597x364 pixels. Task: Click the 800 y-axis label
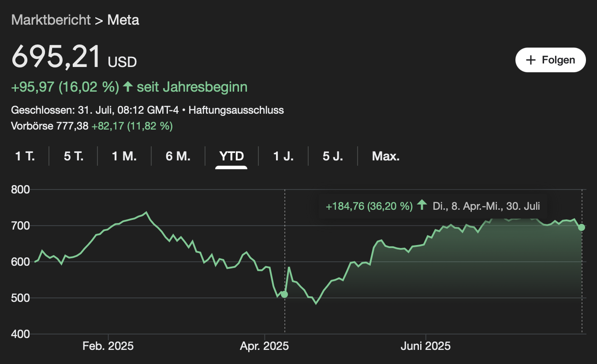click(x=20, y=190)
